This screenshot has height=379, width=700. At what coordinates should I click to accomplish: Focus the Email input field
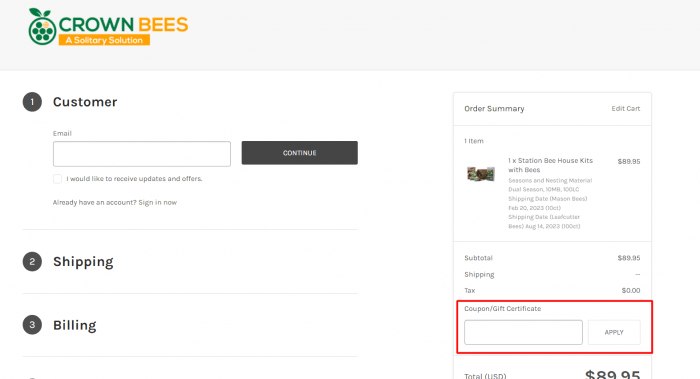click(x=142, y=154)
